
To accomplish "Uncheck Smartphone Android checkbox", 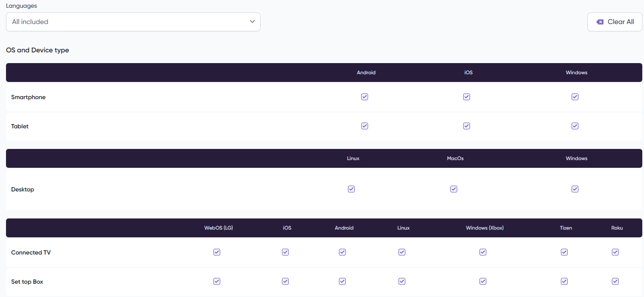I will pyautogui.click(x=365, y=97).
